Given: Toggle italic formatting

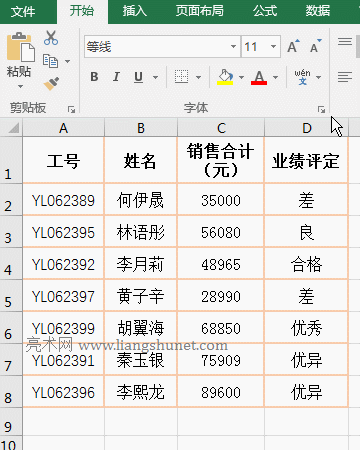Looking at the screenshot, I should click(x=116, y=77).
